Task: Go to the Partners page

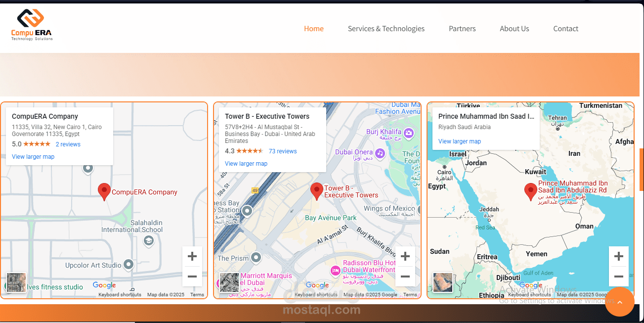Action: click(x=462, y=29)
